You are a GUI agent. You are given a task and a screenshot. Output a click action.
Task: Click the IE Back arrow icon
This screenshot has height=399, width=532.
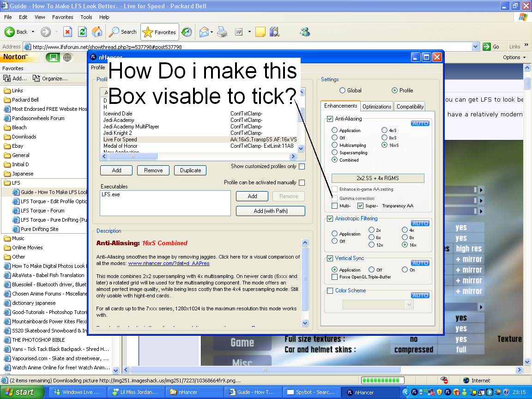click(10, 32)
